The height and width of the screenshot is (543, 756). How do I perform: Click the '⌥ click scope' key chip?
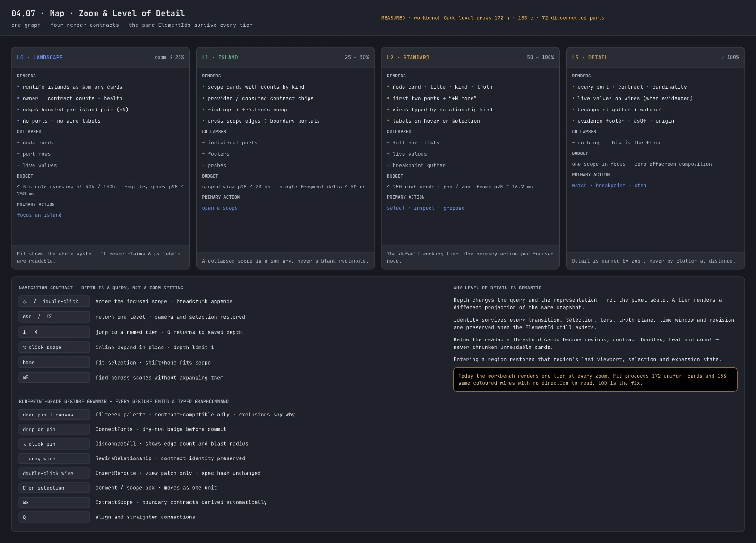54,347
